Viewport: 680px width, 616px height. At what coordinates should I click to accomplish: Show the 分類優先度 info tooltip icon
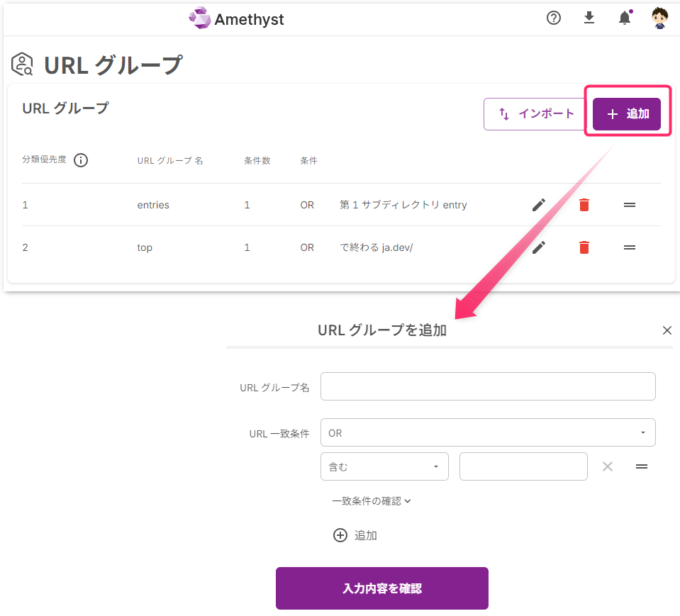coord(81,160)
